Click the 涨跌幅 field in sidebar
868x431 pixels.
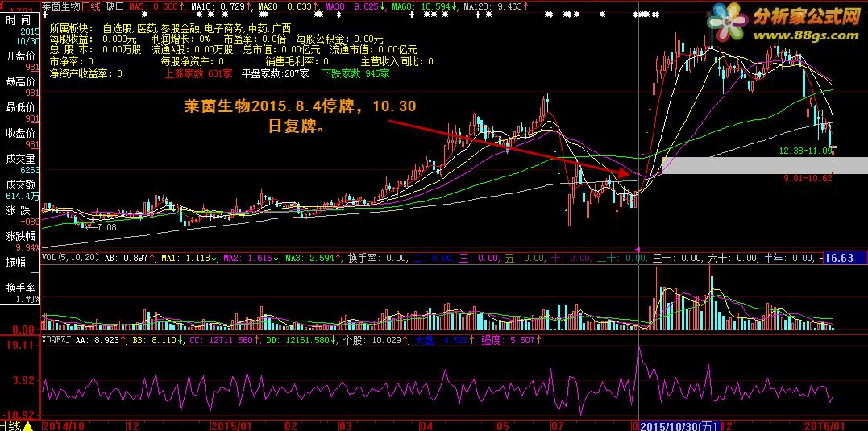20,236
